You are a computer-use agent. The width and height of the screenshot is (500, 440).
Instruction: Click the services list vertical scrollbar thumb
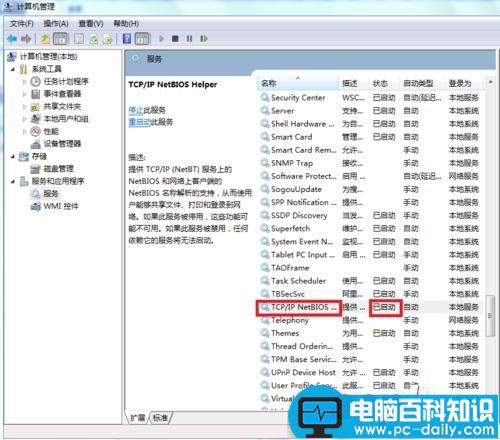click(x=490, y=315)
